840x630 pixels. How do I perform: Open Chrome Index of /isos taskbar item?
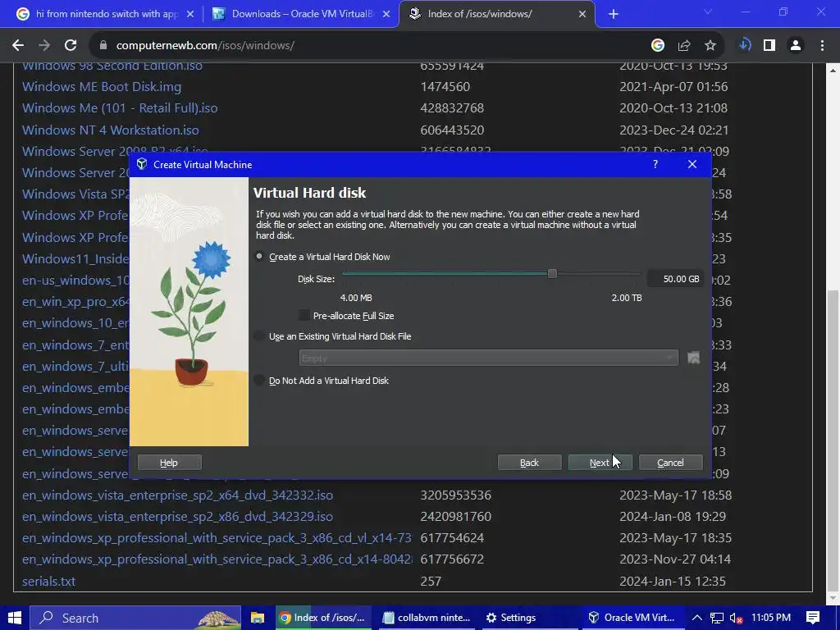point(324,618)
